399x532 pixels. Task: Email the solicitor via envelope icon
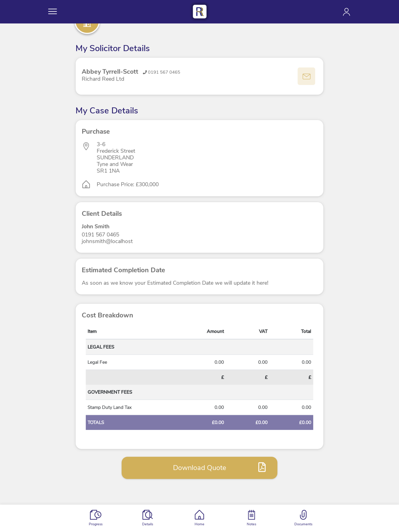306,76
